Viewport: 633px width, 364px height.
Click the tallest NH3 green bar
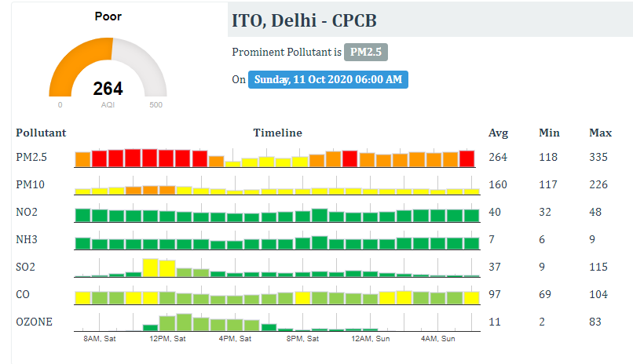click(x=320, y=242)
